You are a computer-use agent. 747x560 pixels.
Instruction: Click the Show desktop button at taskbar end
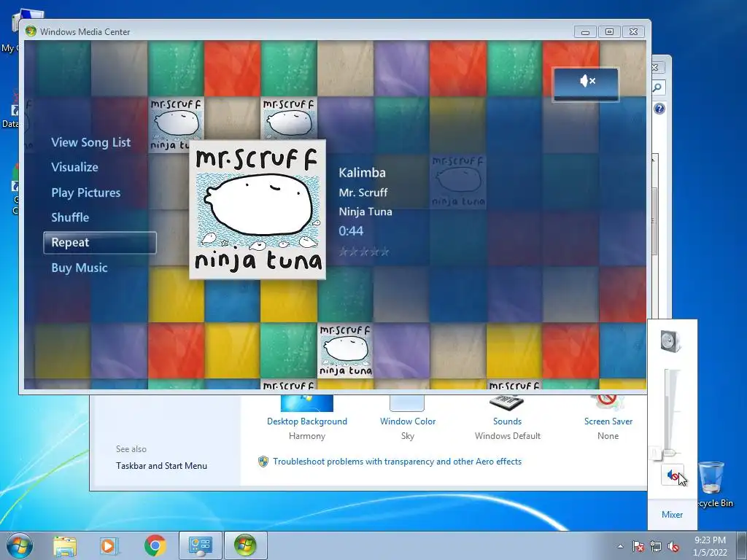[x=741, y=545]
